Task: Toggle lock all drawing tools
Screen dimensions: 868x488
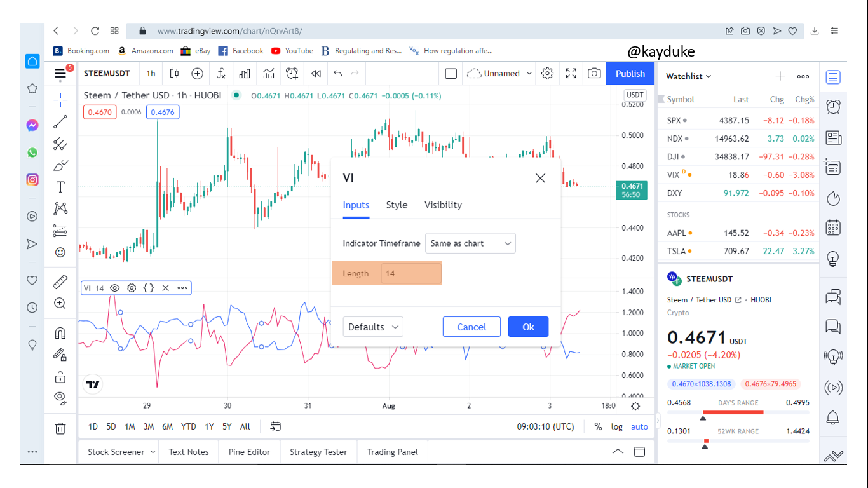Action: (x=60, y=377)
